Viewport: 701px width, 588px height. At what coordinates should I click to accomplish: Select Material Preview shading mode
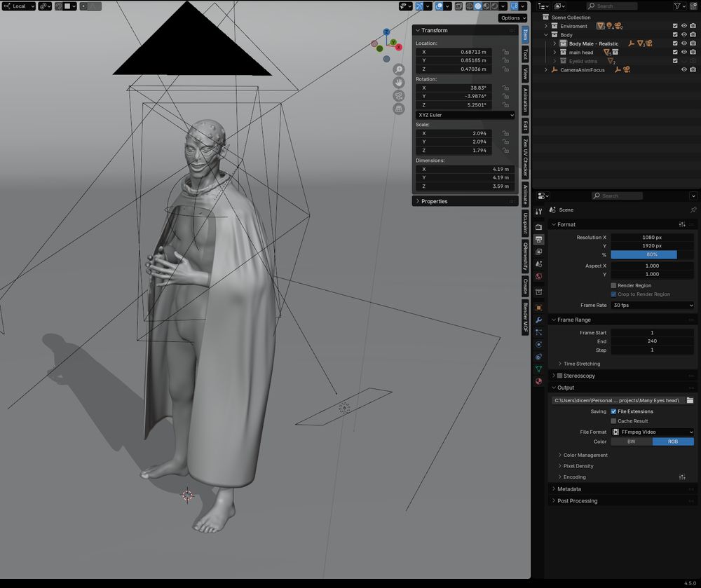(x=486, y=6)
